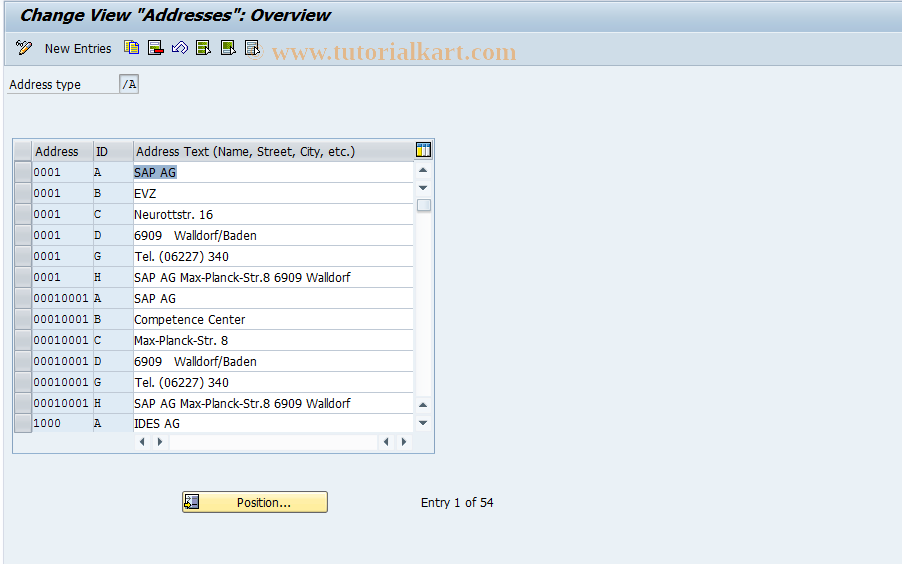This screenshot has height=564, width=902.
Task: Click the Select Block icon
Action: (x=228, y=48)
